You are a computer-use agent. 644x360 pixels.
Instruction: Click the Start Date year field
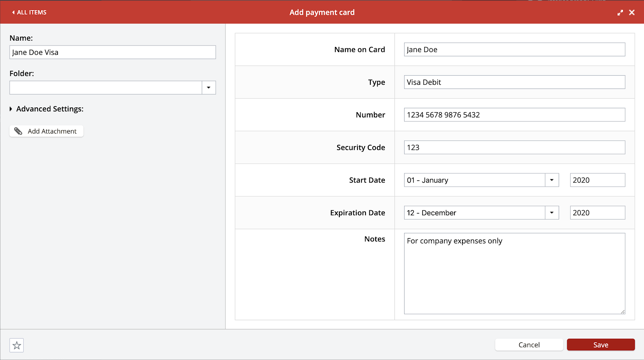click(598, 180)
